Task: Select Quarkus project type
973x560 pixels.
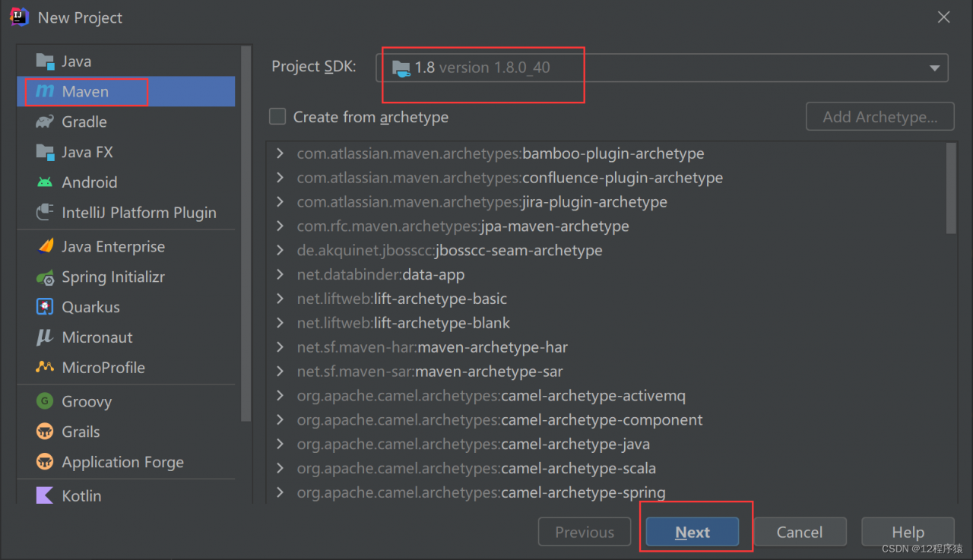Action: 126,307
